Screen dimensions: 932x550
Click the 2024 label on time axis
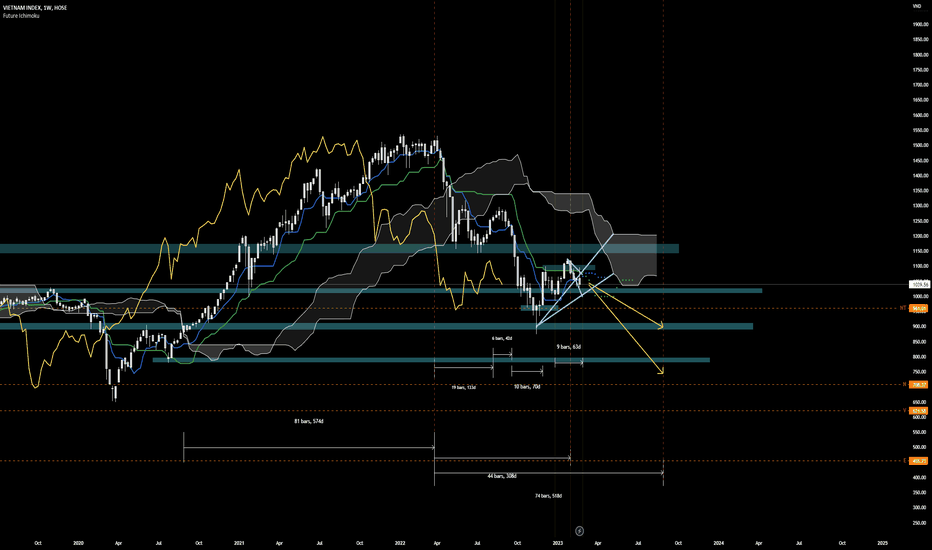pyautogui.click(x=719, y=543)
